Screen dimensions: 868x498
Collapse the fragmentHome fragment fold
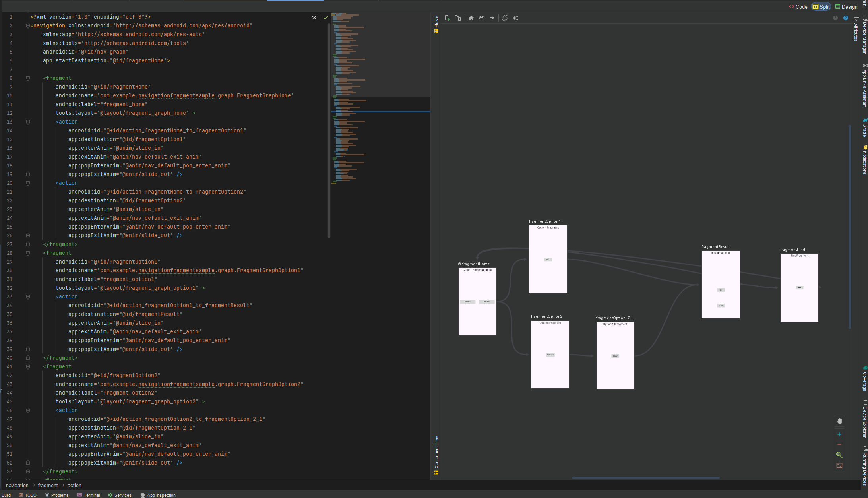28,78
